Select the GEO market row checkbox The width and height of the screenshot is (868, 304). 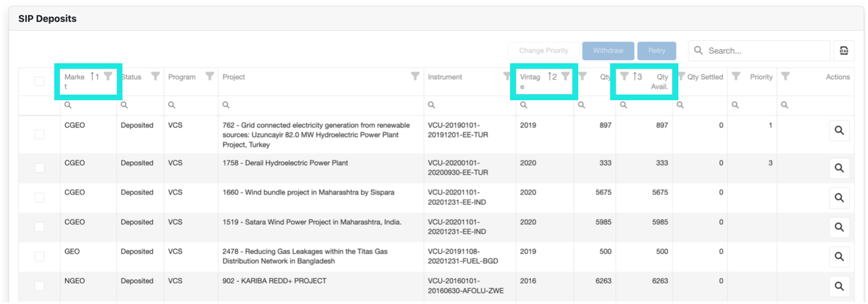(x=39, y=256)
